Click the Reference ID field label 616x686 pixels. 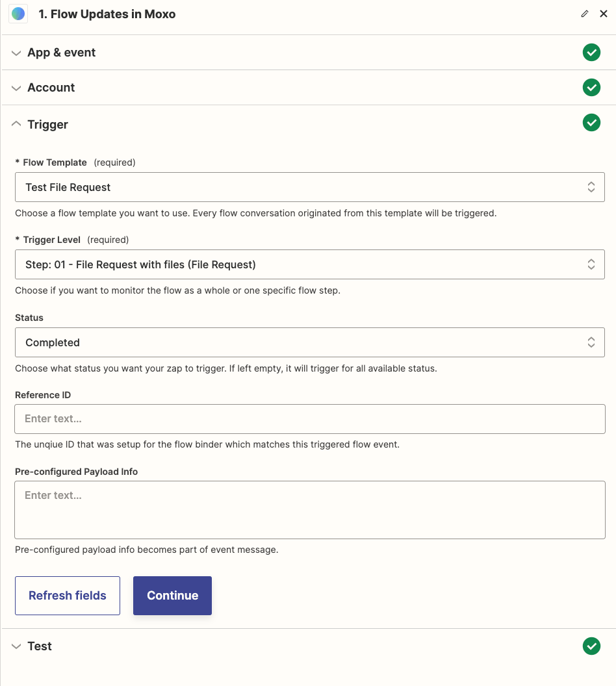(43, 395)
